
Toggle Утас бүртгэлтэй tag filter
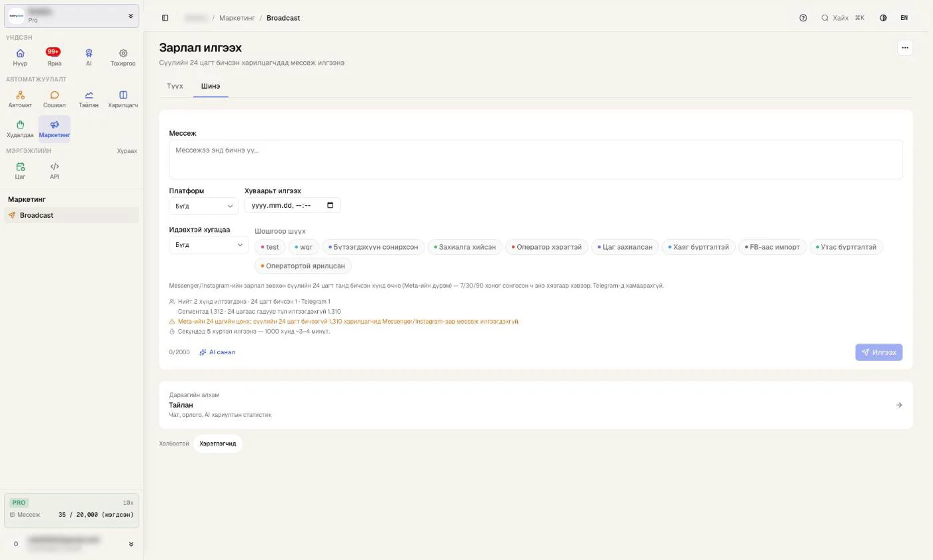pyautogui.click(x=846, y=247)
